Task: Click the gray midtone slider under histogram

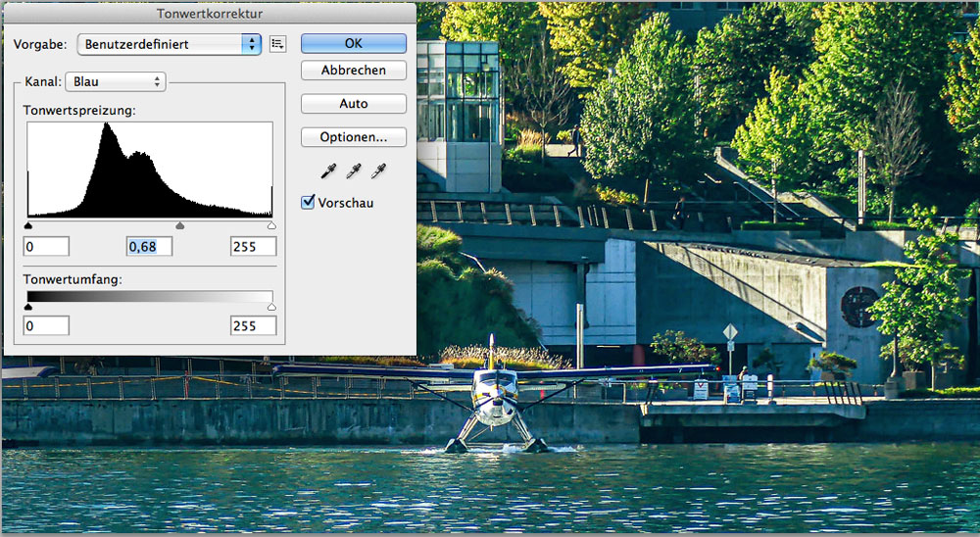Action: pyautogui.click(x=179, y=225)
